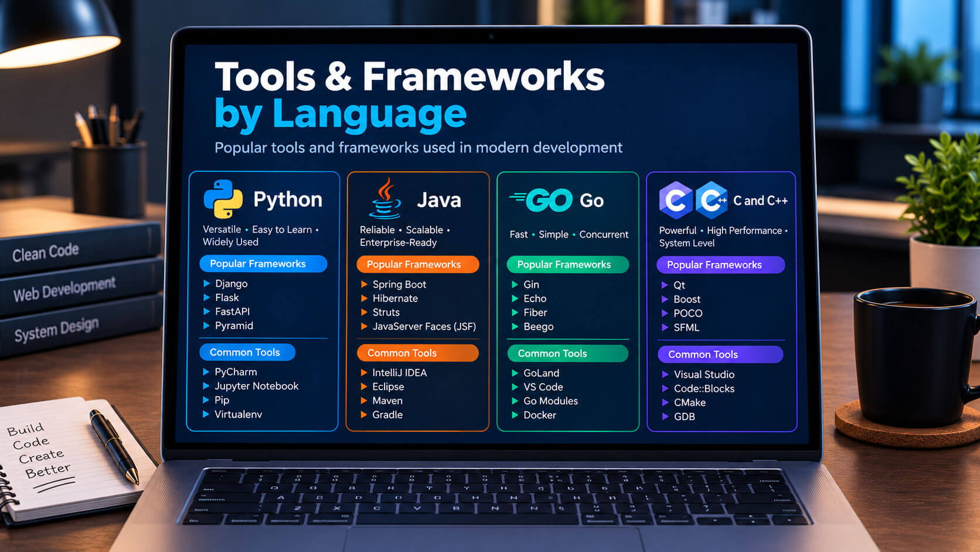The image size is (980, 552).
Task: Click the C hexagon logo
Action: (x=676, y=200)
